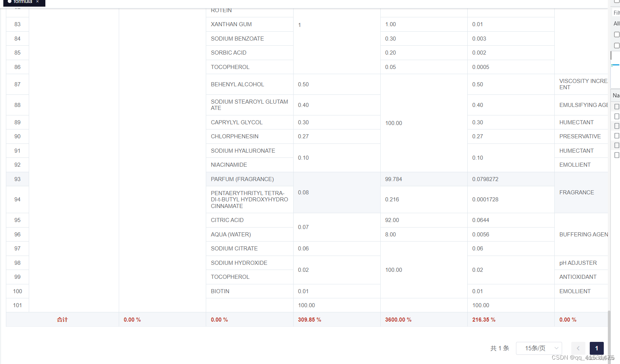Click the All option in the filter panel
The image size is (620, 364).
616,24
